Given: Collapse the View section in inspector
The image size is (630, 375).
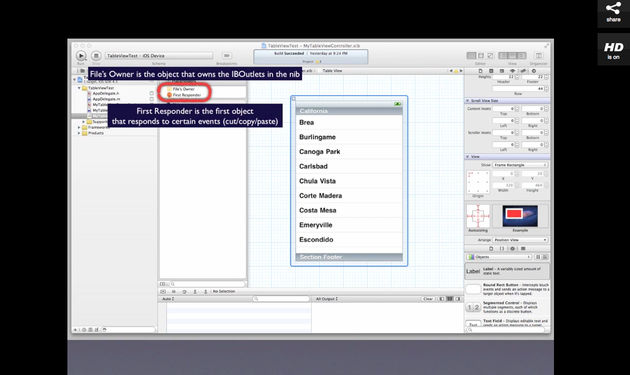Looking at the screenshot, I should (x=467, y=156).
